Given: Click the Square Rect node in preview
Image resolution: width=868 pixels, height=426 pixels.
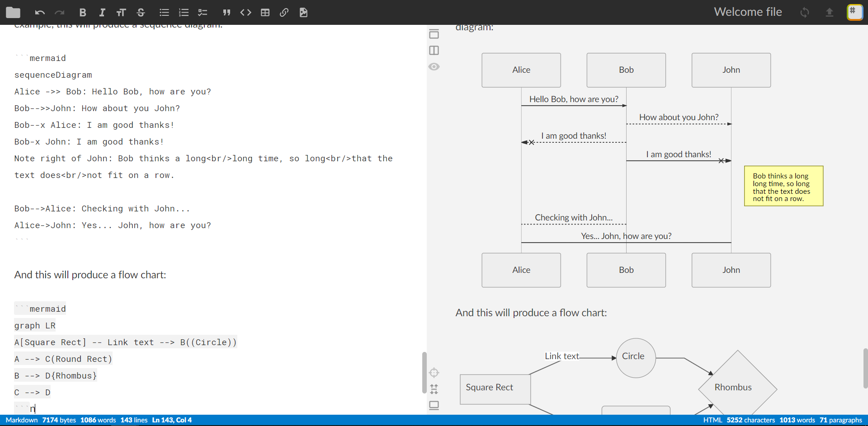Looking at the screenshot, I should [495, 389].
